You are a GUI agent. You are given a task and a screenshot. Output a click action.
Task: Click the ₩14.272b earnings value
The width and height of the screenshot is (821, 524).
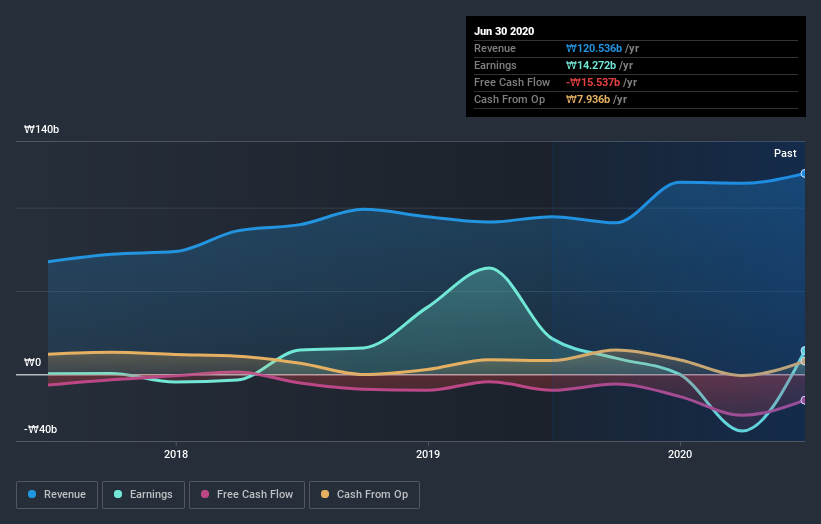click(591, 65)
